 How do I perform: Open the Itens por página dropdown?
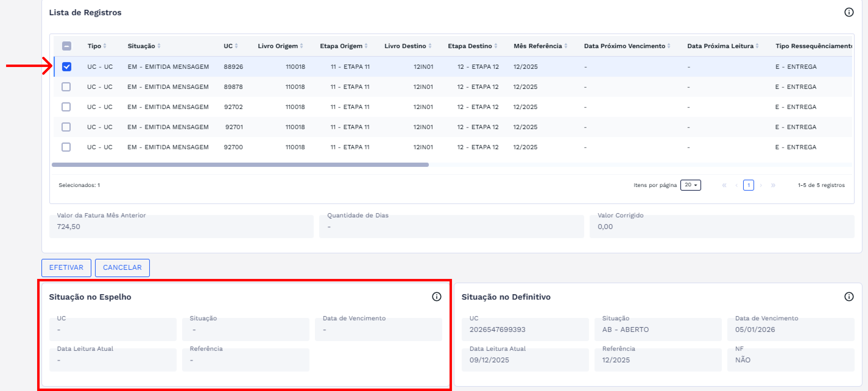click(x=690, y=185)
